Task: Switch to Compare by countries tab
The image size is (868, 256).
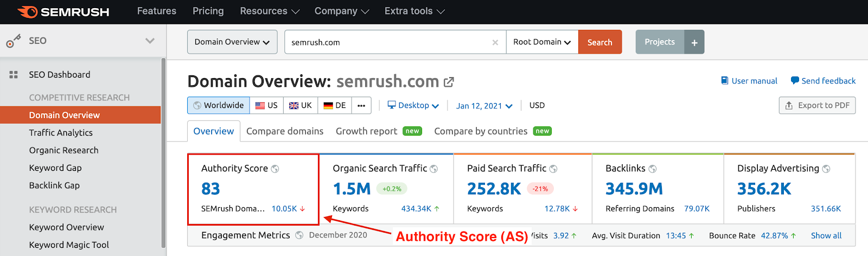Action: [x=493, y=131]
